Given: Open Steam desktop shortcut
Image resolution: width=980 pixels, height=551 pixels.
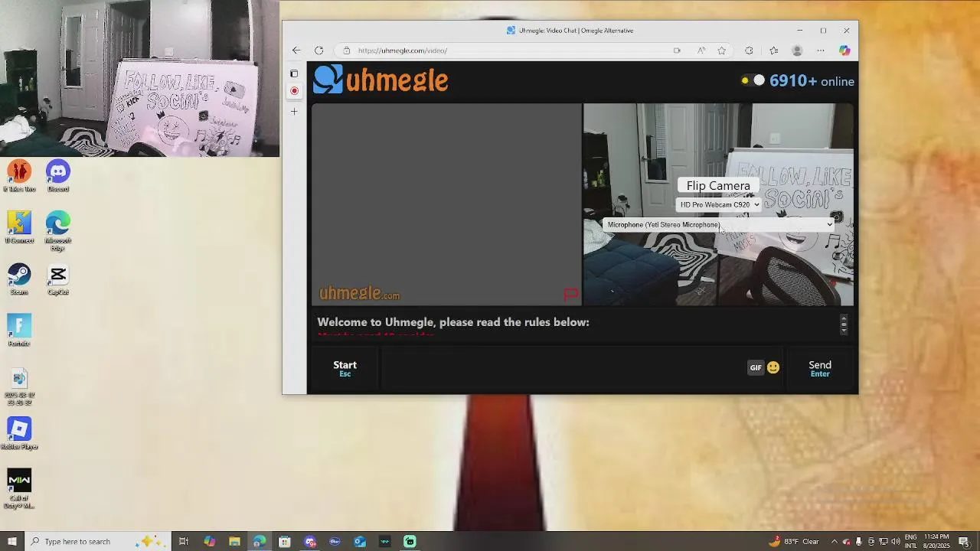Looking at the screenshot, I should tap(19, 279).
